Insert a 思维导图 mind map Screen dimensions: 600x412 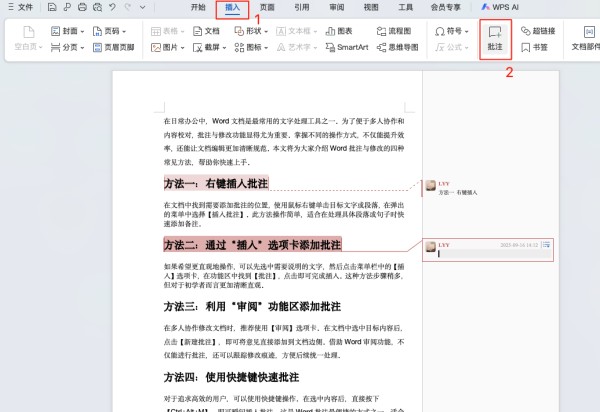[x=399, y=47]
